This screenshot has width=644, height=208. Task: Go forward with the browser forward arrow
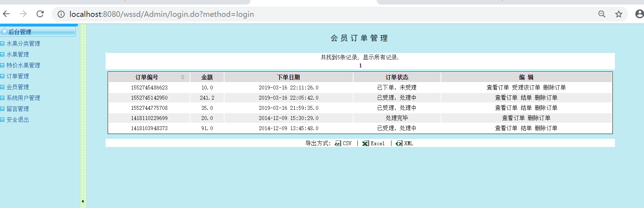pos(23,14)
